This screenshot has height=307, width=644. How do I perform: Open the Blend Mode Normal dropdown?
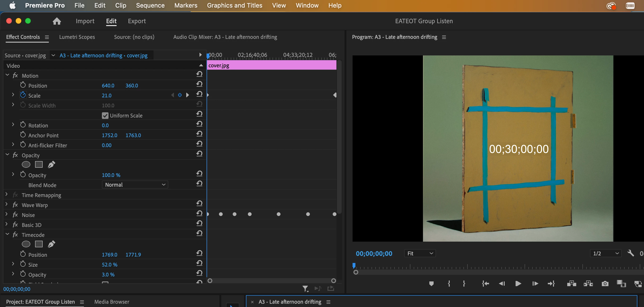pos(135,185)
